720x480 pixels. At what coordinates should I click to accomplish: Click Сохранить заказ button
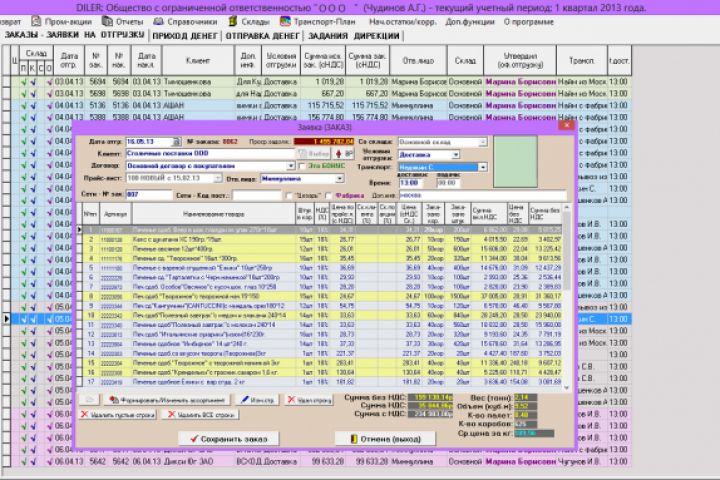[229, 439]
